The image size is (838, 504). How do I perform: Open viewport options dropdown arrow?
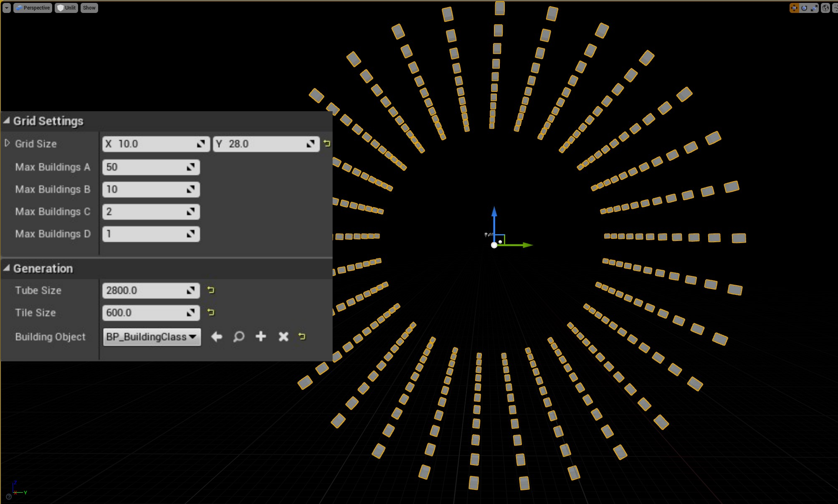pyautogui.click(x=6, y=8)
